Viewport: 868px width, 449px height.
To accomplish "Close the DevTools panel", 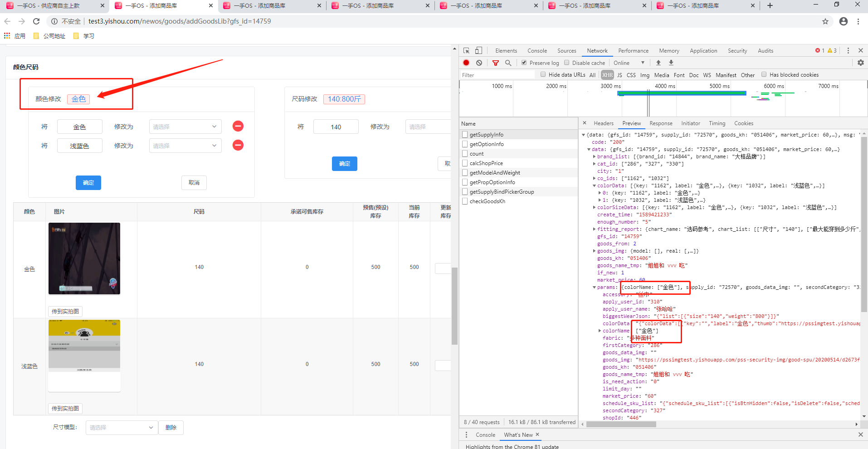I will point(861,51).
